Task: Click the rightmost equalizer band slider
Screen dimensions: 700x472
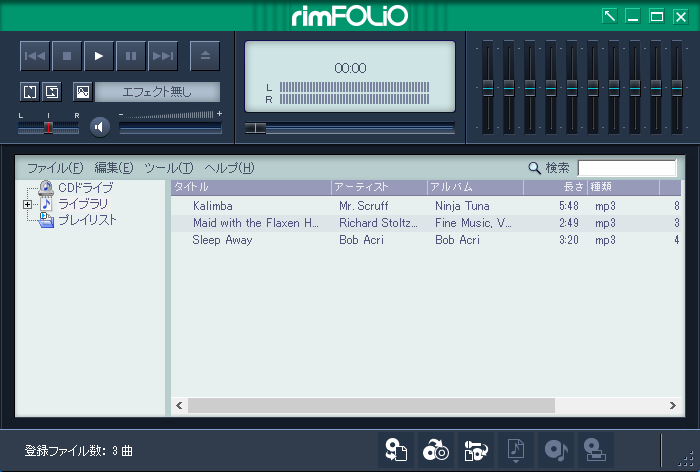Action: click(677, 88)
